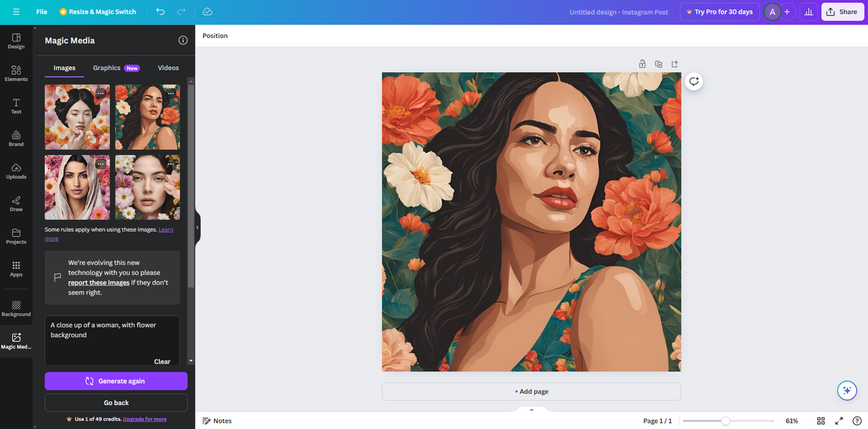Open Resize & Magic Switch
The height and width of the screenshot is (429, 868).
click(x=98, y=12)
